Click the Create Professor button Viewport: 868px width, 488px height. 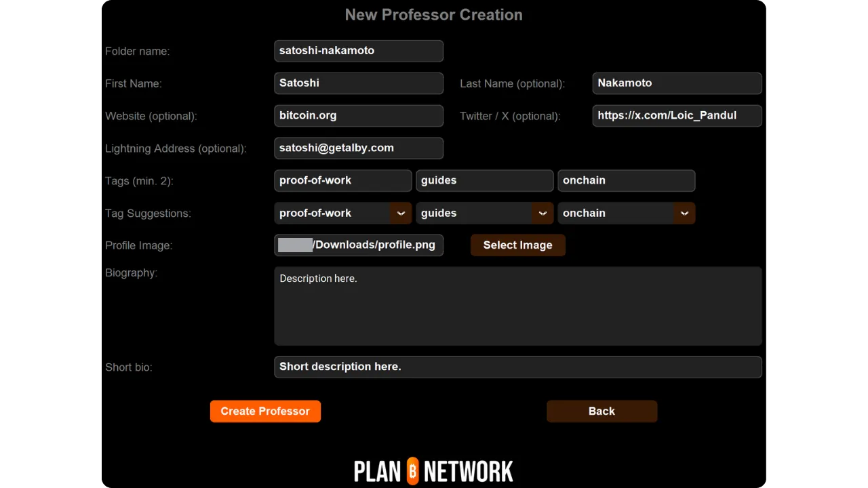coord(265,411)
